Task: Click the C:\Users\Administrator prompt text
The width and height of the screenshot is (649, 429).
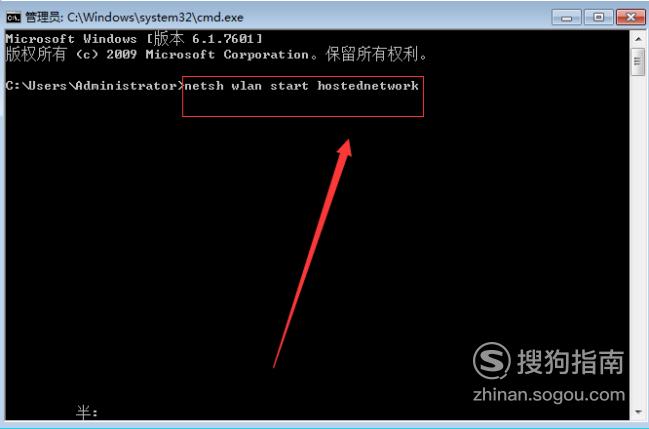Action: (94, 86)
